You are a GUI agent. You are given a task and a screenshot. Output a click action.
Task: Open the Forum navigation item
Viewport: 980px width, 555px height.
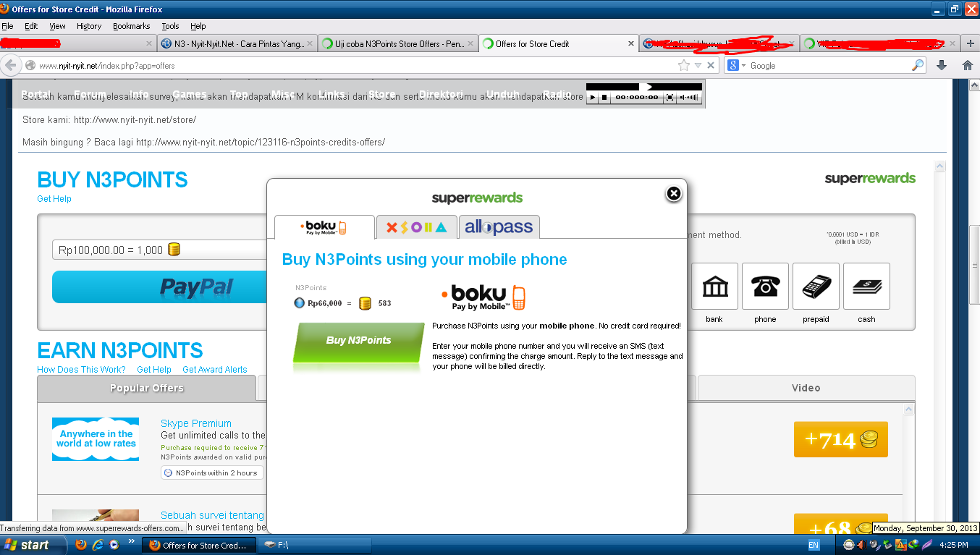(90, 94)
